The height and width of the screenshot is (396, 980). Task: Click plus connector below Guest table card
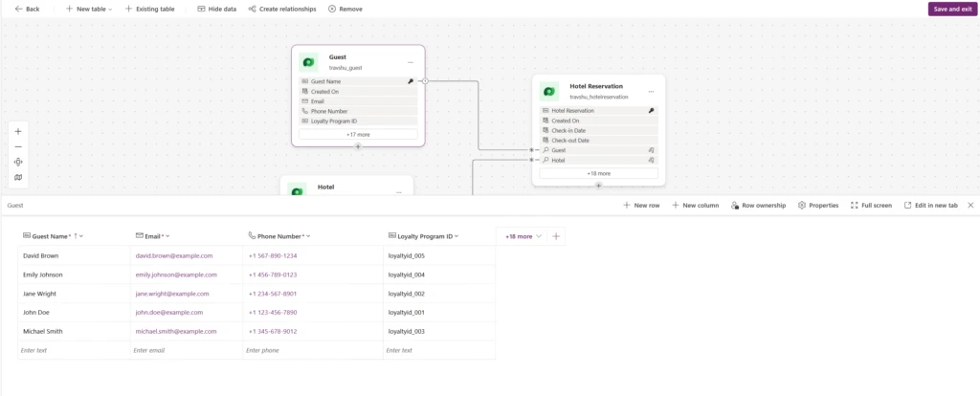358,146
